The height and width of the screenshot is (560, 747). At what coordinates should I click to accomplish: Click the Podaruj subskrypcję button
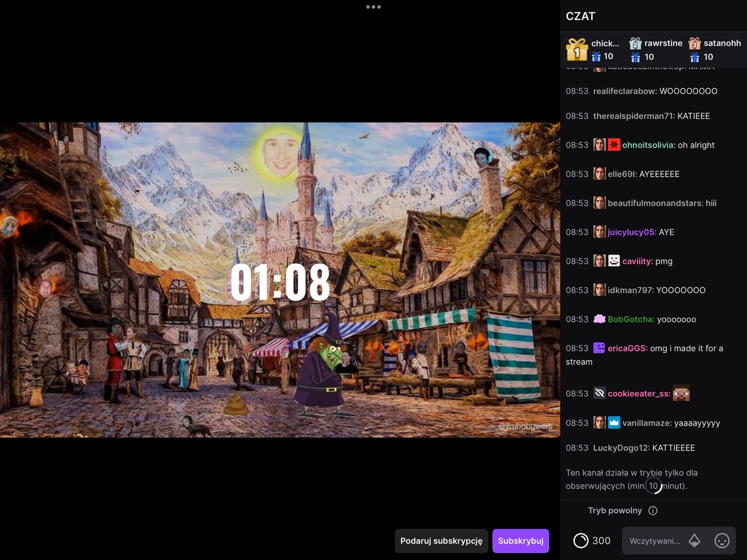click(x=441, y=541)
